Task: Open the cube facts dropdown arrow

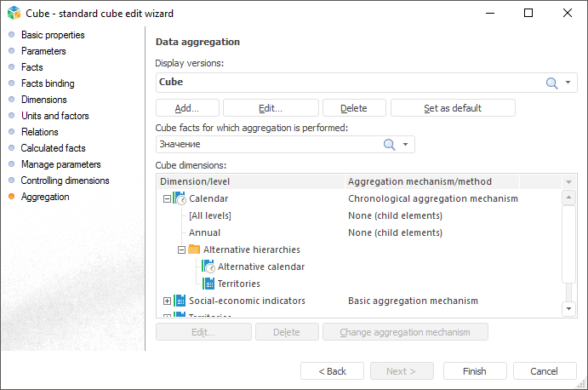Action: coord(406,145)
